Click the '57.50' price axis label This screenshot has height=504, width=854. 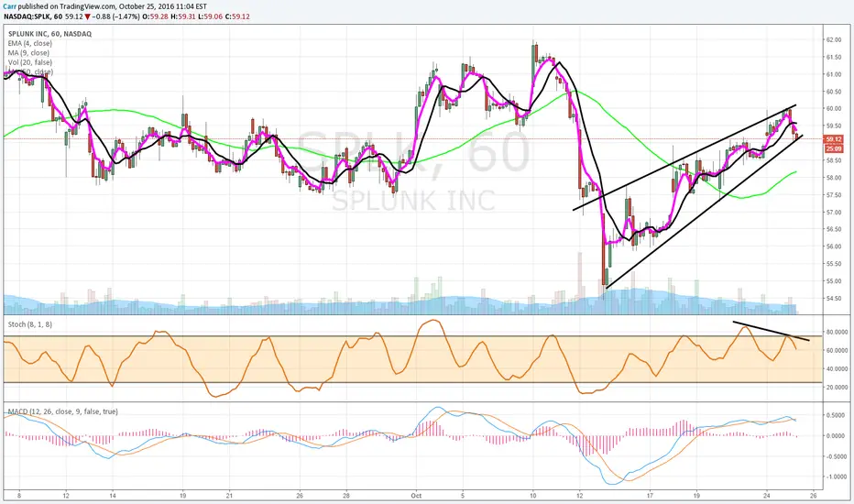coord(834,195)
